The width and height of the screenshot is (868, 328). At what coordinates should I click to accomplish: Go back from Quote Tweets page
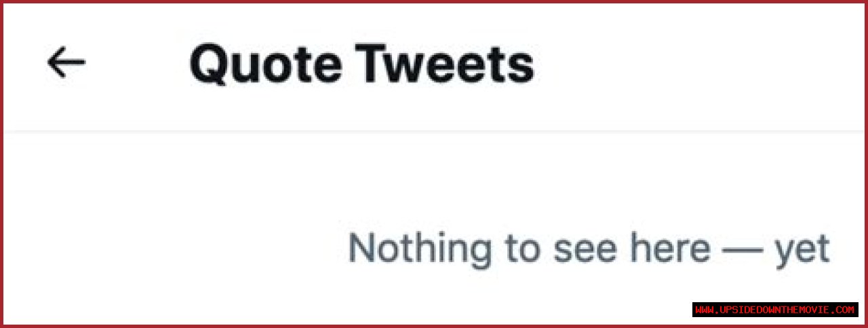point(66,62)
